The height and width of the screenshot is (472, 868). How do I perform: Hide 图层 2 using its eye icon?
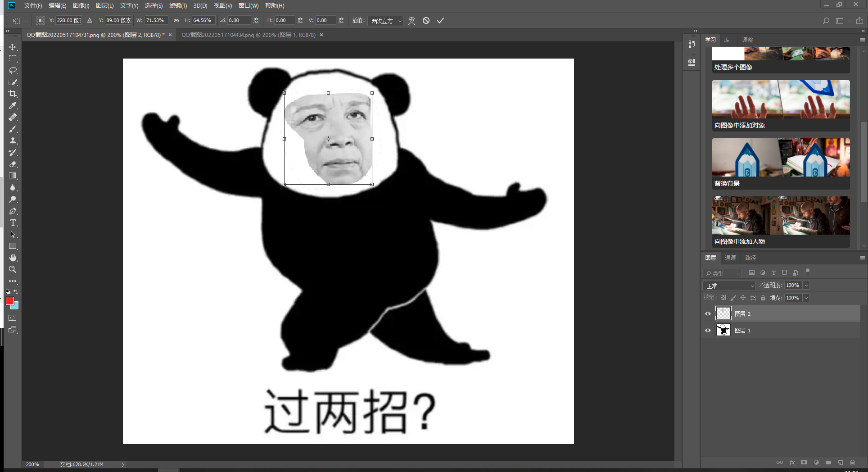(x=708, y=313)
